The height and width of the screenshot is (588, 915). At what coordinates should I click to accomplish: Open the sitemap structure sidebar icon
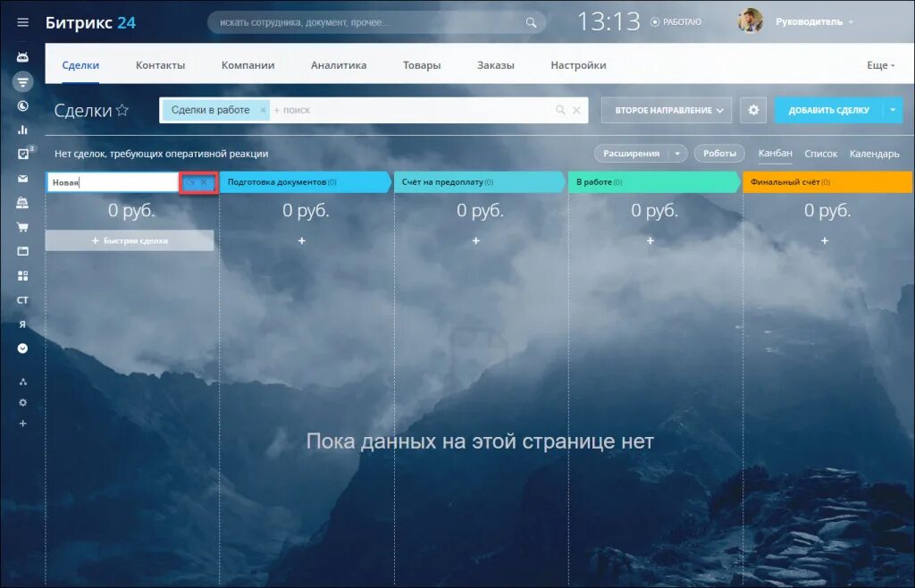(x=22, y=382)
